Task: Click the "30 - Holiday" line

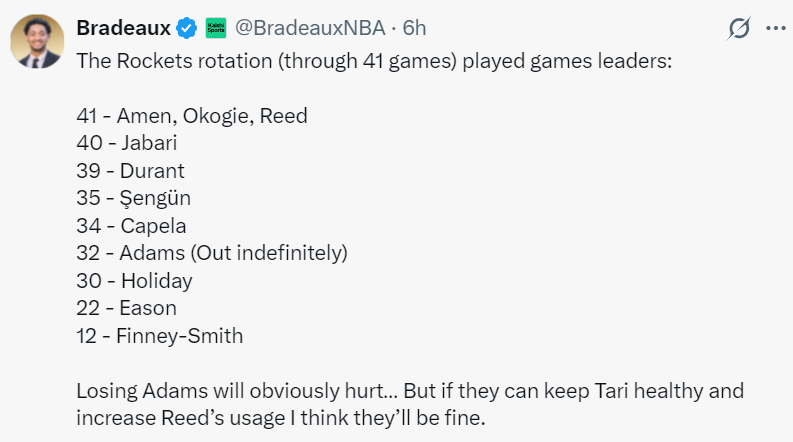Action: [x=134, y=281]
